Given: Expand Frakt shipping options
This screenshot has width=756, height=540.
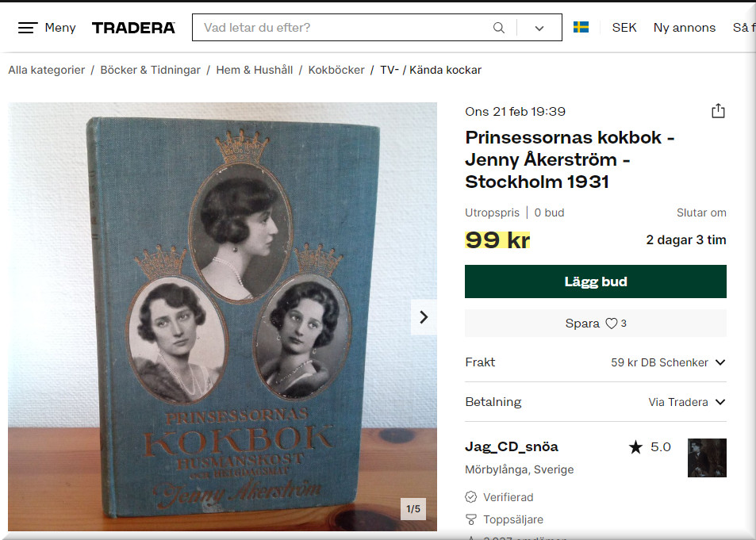Looking at the screenshot, I should [596, 362].
